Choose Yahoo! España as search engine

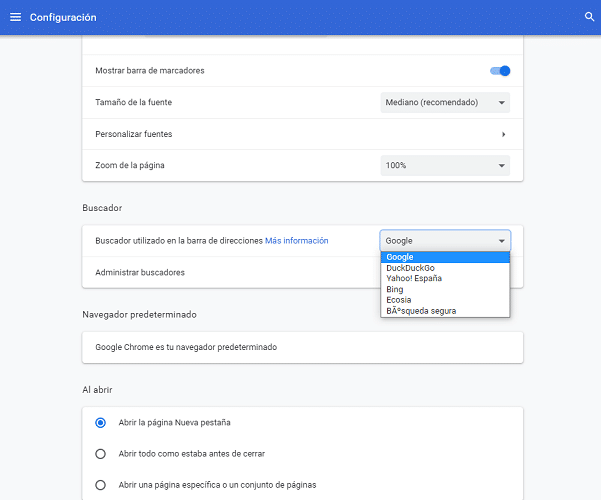pos(445,278)
